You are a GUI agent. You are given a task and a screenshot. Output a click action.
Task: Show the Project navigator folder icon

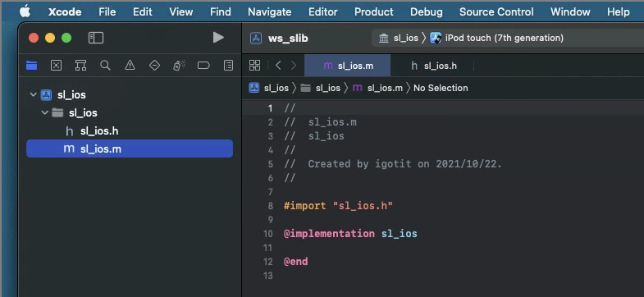point(32,65)
